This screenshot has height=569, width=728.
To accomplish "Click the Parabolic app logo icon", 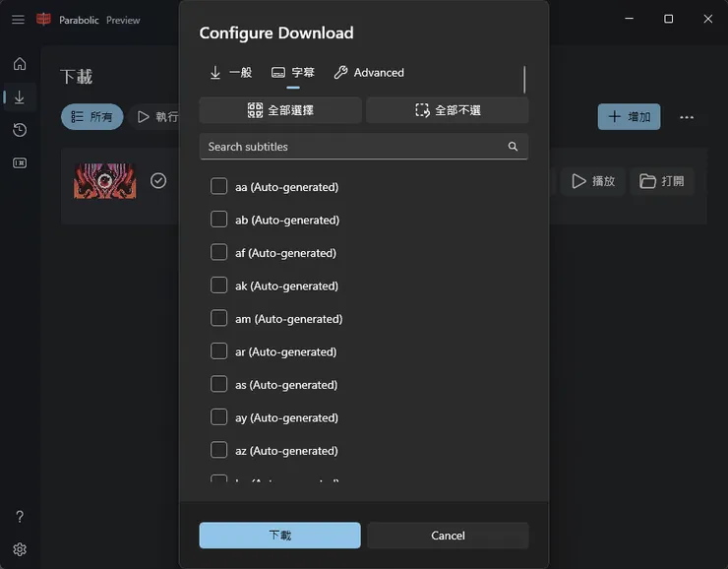I will [43, 20].
